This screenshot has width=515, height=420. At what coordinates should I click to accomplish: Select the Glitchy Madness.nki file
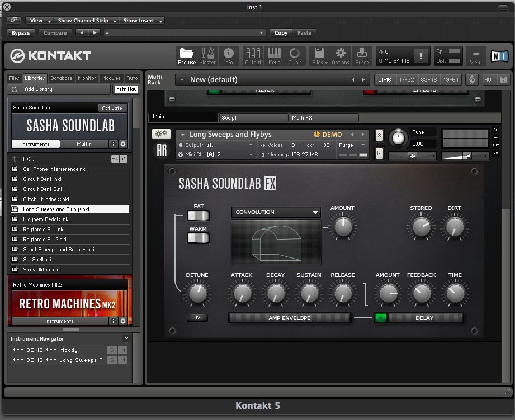pos(70,199)
